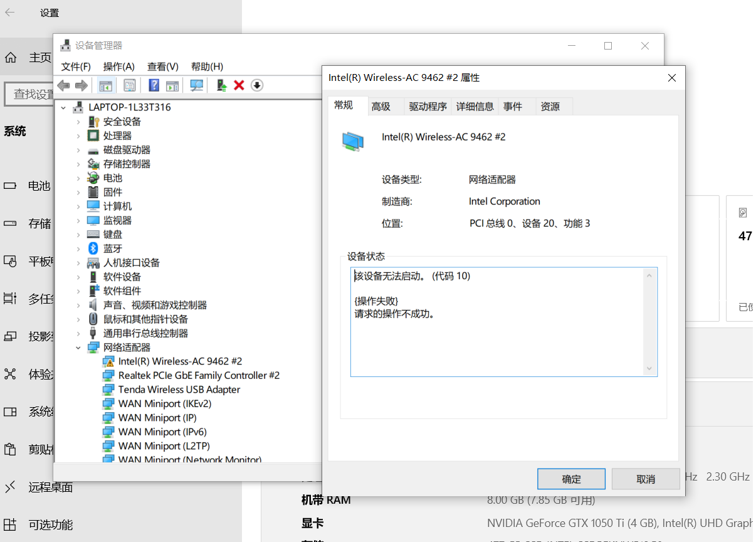Image resolution: width=756 pixels, height=542 pixels.
Task: Click the settings back arrow at top left
Action: point(10,13)
